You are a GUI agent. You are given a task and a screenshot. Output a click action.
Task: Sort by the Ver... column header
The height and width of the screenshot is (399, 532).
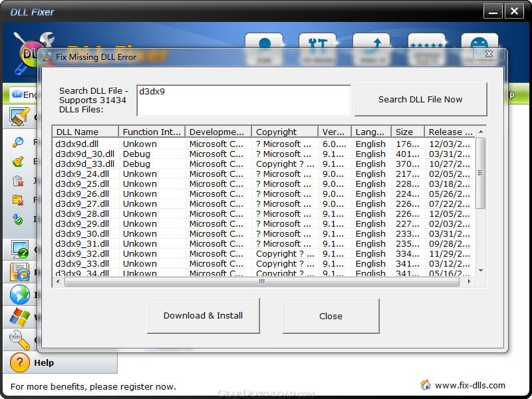coord(334,132)
